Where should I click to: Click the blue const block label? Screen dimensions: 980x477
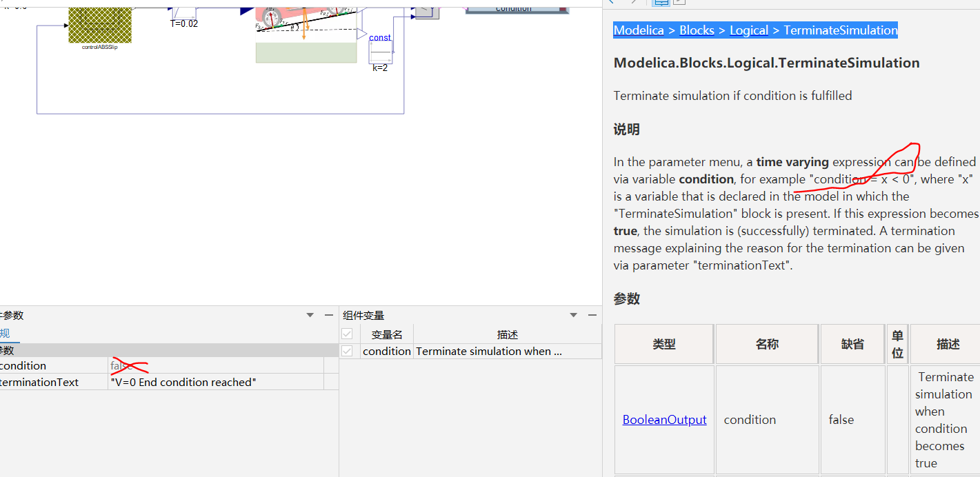380,37
